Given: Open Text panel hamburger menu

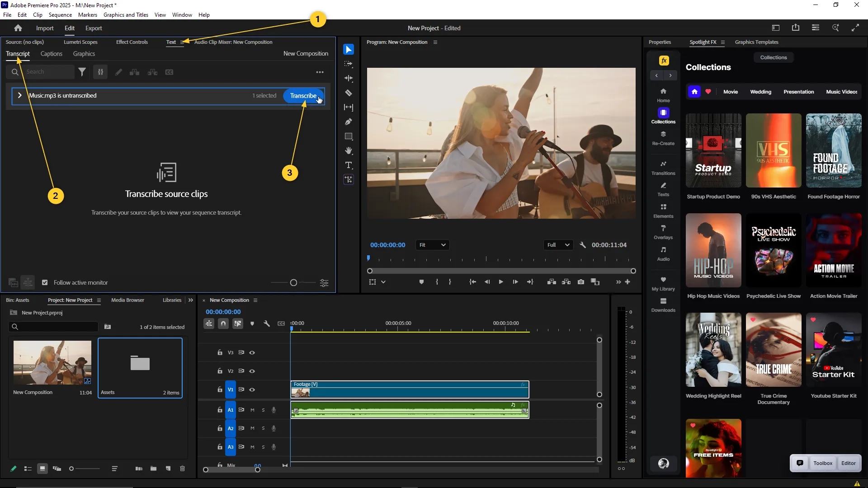Looking at the screenshot, I should click(182, 42).
